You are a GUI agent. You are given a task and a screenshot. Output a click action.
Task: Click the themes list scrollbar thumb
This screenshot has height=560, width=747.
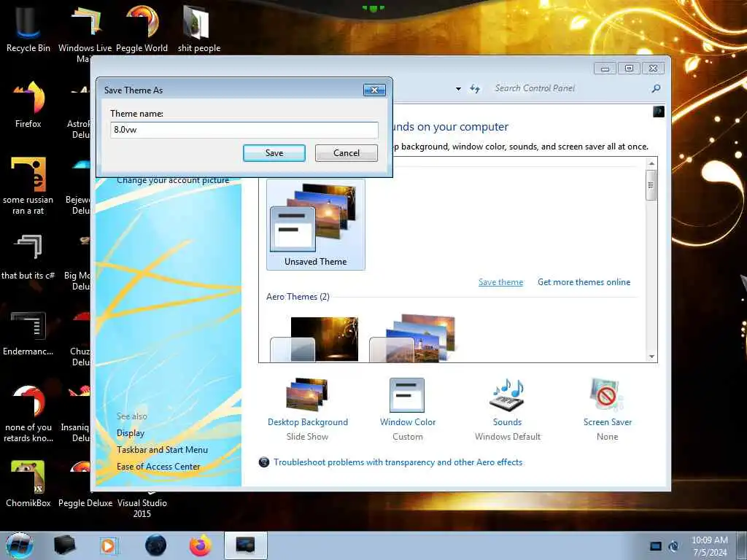pyautogui.click(x=651, y=184)
